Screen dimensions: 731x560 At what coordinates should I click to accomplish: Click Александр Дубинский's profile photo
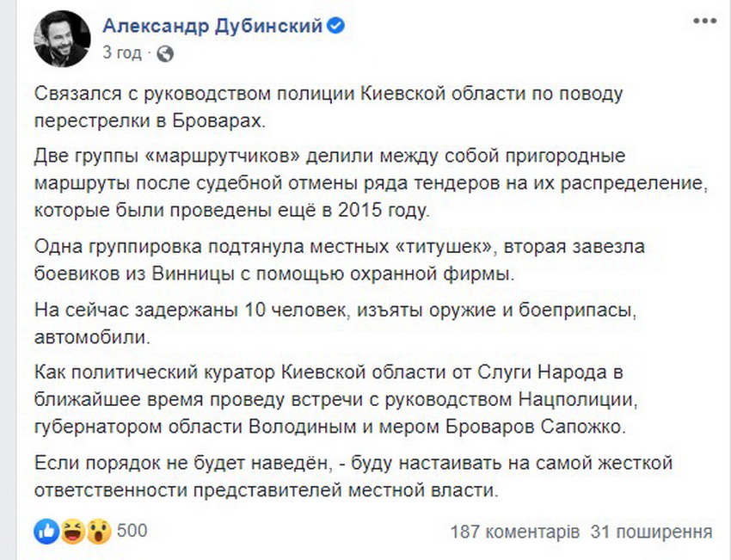62,39
